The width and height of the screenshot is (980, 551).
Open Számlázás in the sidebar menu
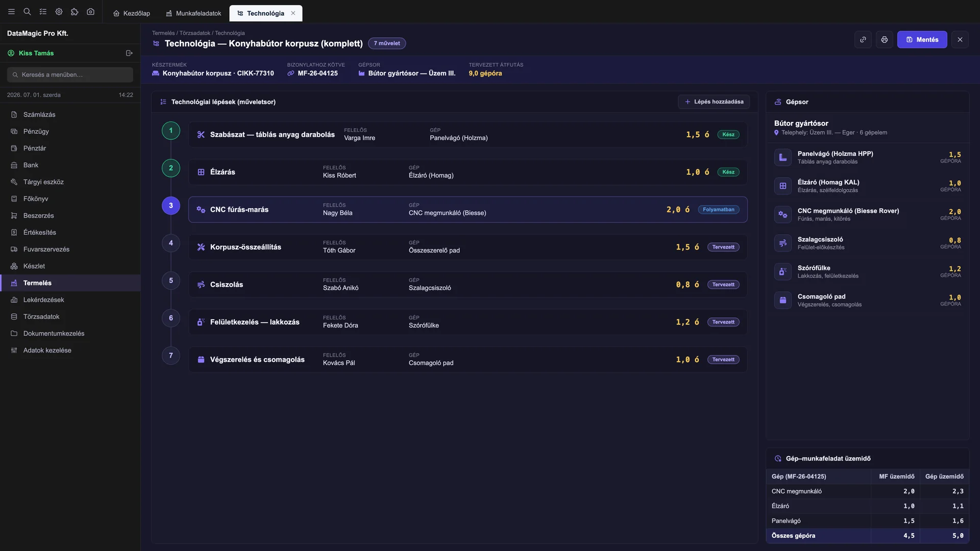pos(70,115)
